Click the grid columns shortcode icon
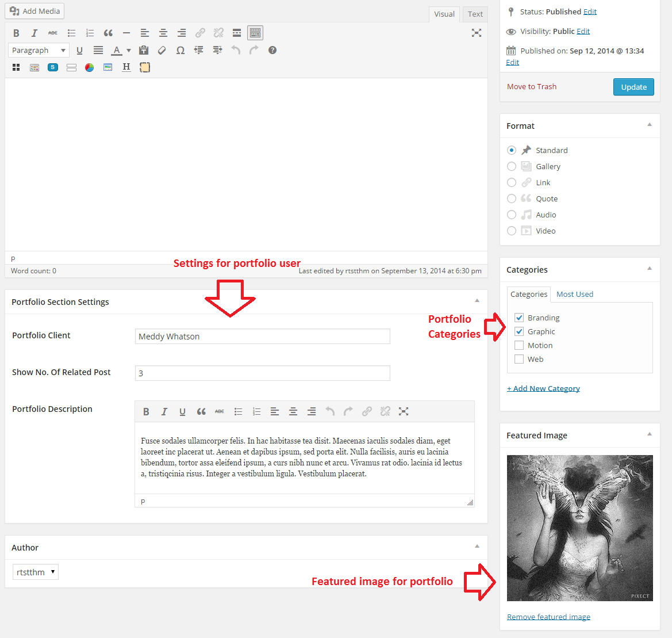The width and height of the screenshot is (672, 638). click(16, 67)
